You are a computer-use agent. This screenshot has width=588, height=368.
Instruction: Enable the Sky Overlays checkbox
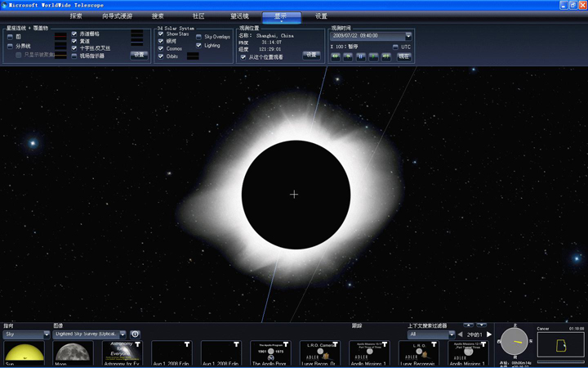[x=198, y=37]
